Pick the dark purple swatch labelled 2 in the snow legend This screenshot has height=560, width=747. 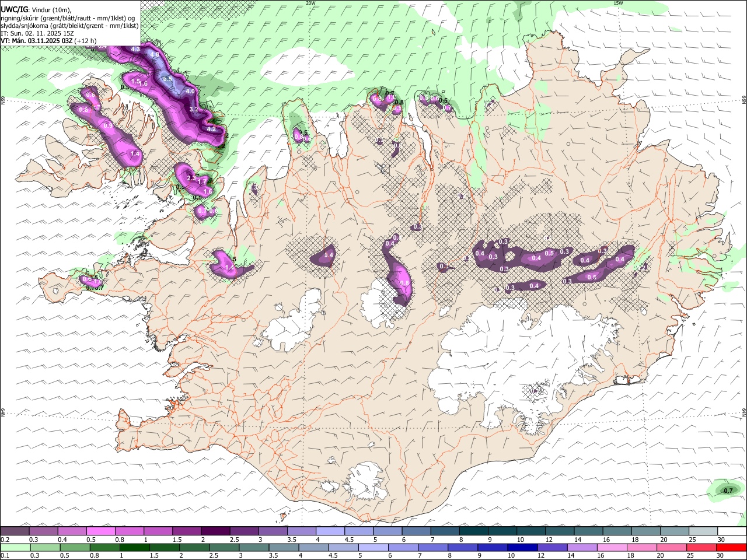click(215, 531)
